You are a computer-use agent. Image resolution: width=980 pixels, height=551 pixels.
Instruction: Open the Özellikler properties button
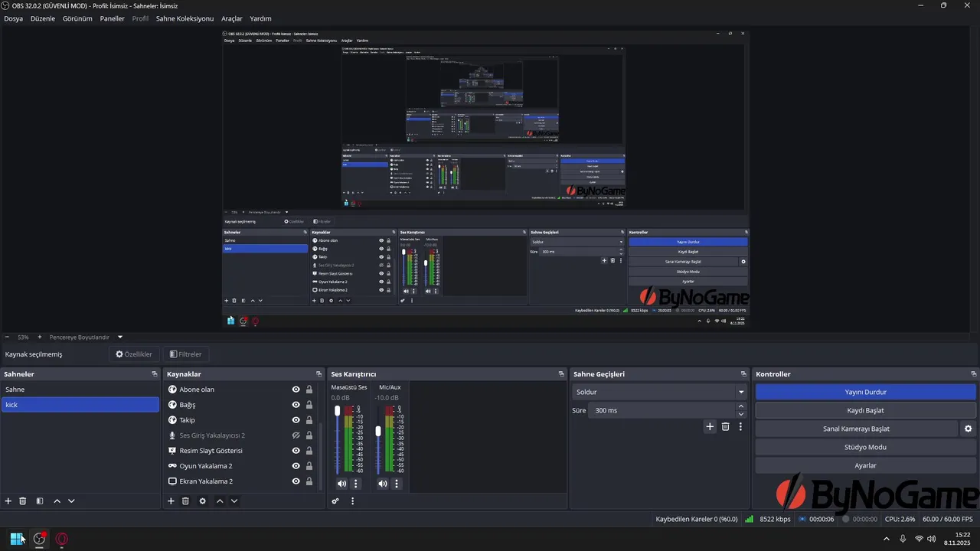[134, 354]
